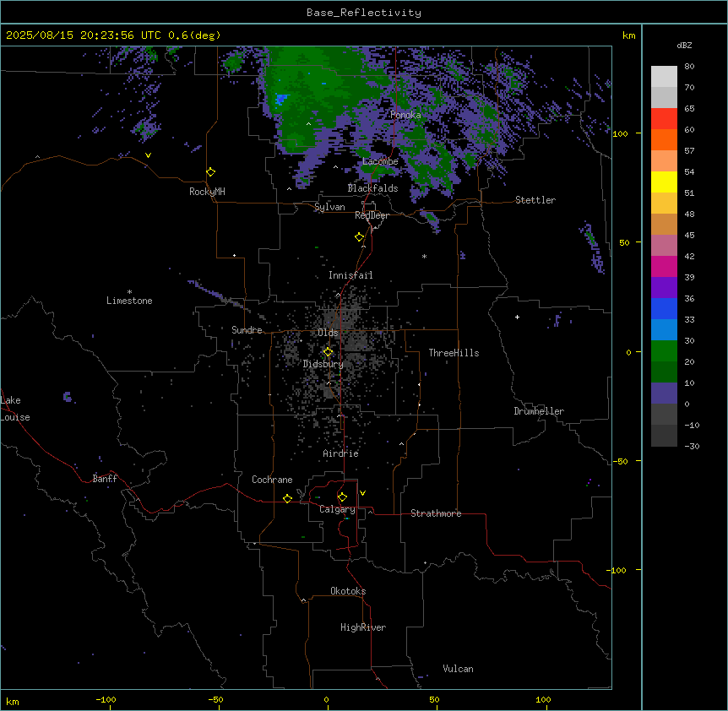Click the violet 36 dBZ legend band
728x711 pixels.
pyautogui.click(x=664, y=288)
